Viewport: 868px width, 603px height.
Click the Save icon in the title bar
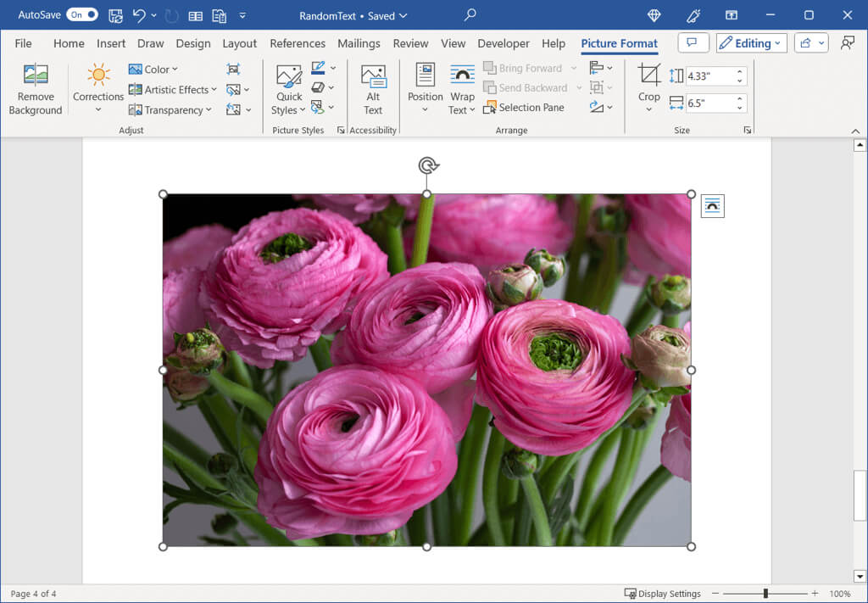point(115,15)
